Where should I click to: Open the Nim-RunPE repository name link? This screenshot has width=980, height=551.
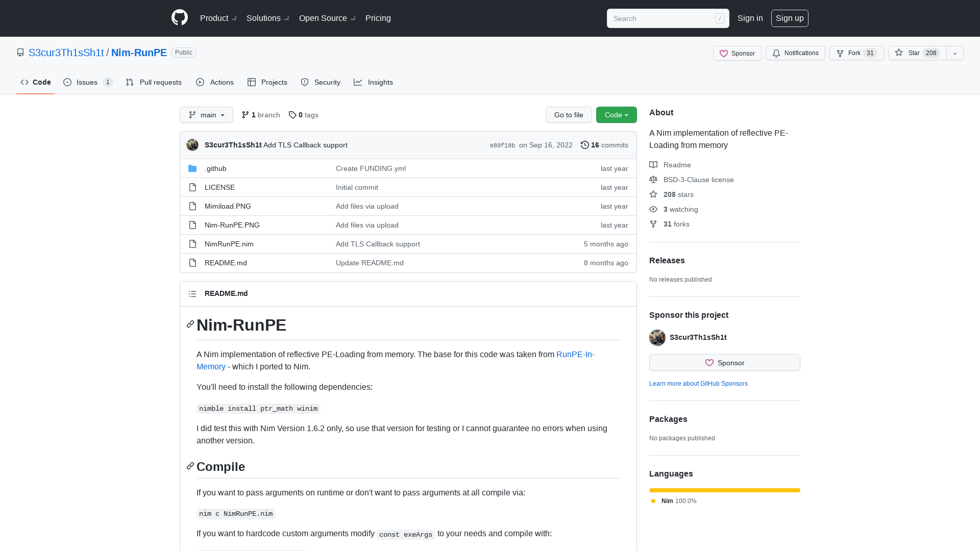pos(139,53)
